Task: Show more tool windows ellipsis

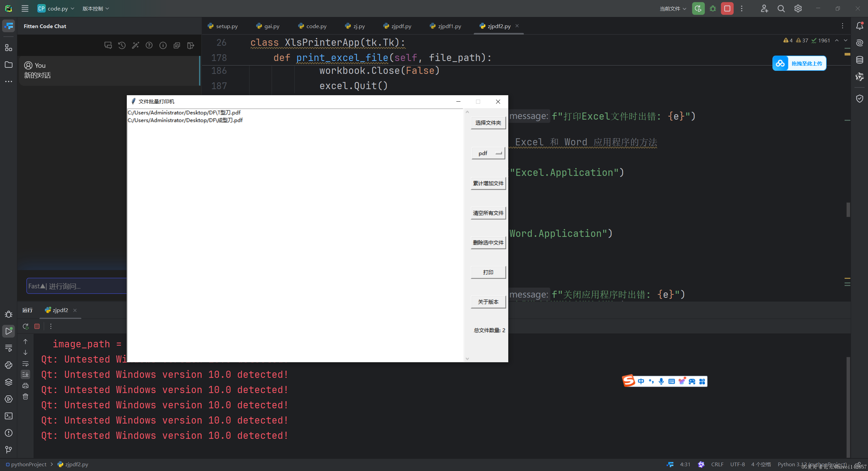Action: click(x=8, y=81)
